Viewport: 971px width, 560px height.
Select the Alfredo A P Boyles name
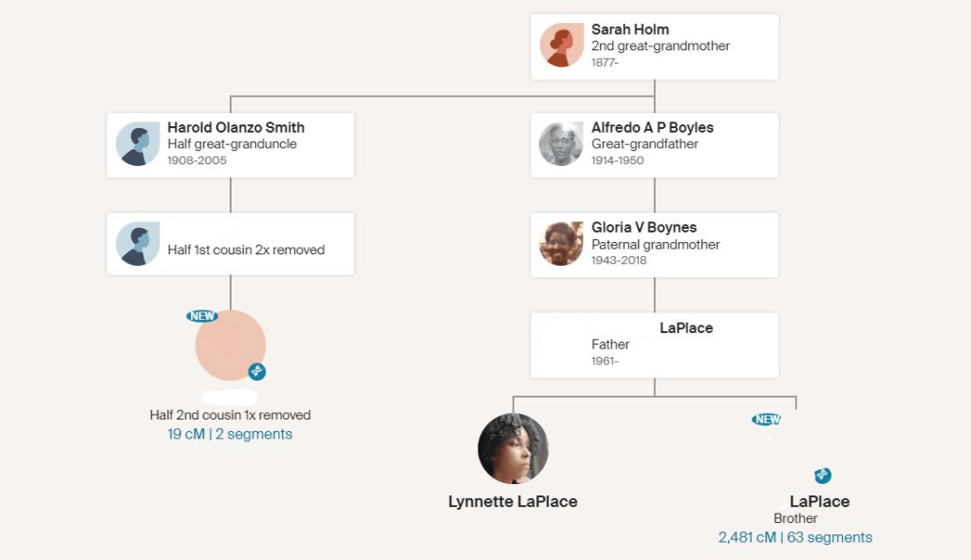tap(652, 127)
